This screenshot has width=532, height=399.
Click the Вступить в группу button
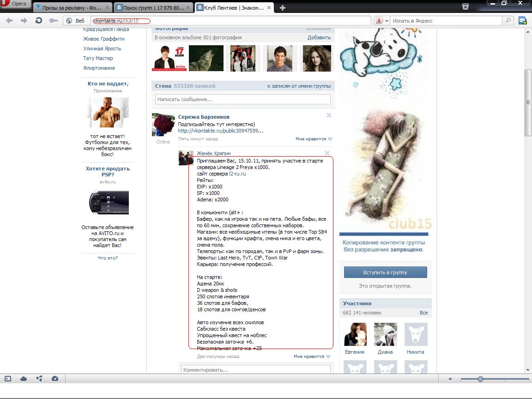[386, 272]
